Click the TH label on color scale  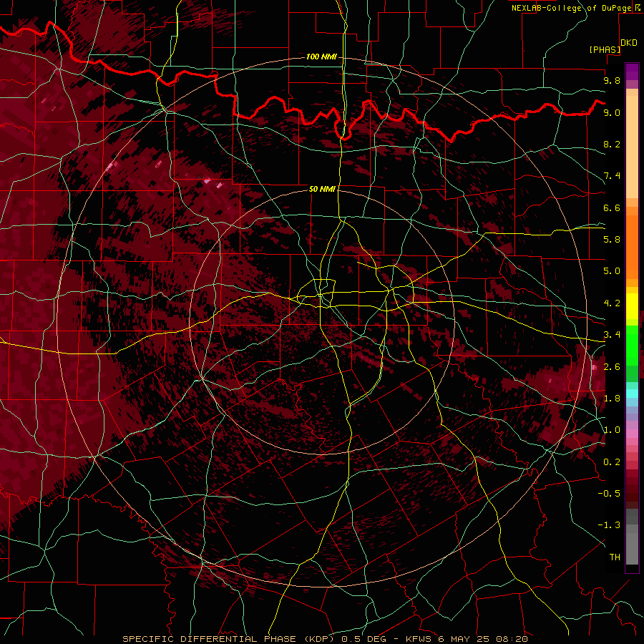615,557
